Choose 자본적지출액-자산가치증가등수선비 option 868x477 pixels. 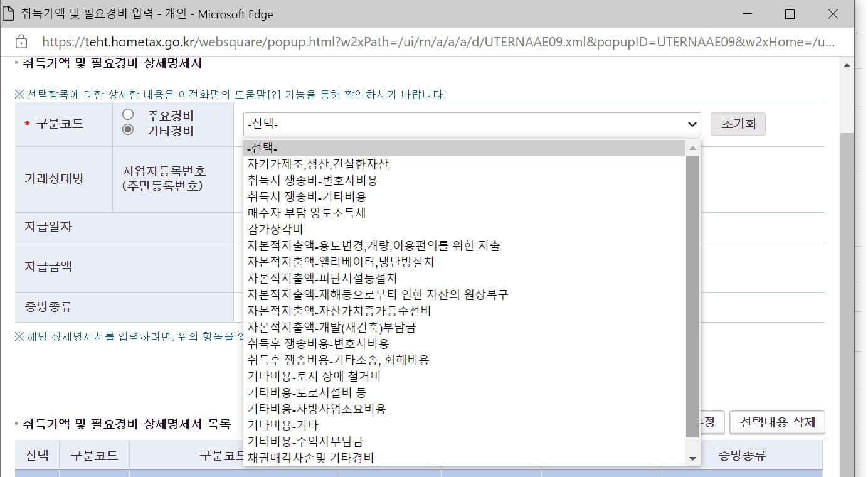click(465, 311)
